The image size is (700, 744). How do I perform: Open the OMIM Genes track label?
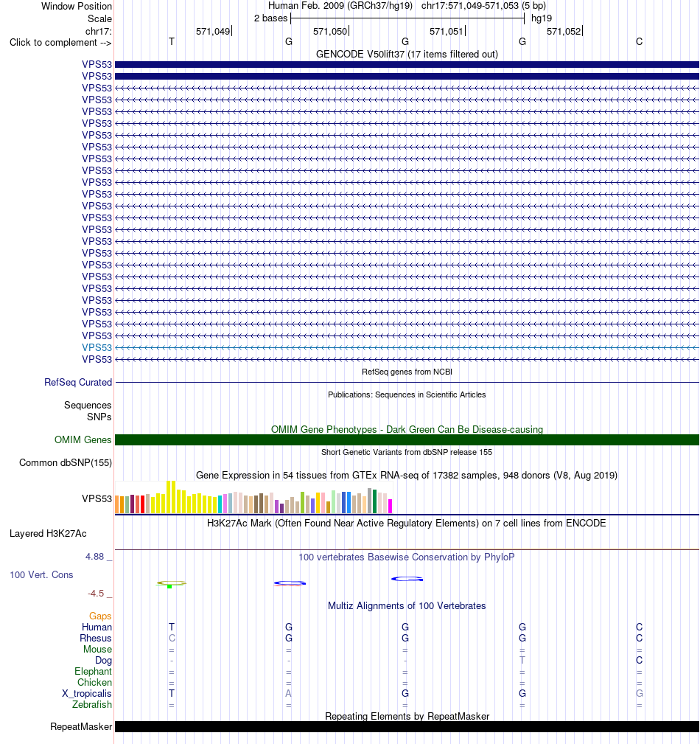coord(83,440)
